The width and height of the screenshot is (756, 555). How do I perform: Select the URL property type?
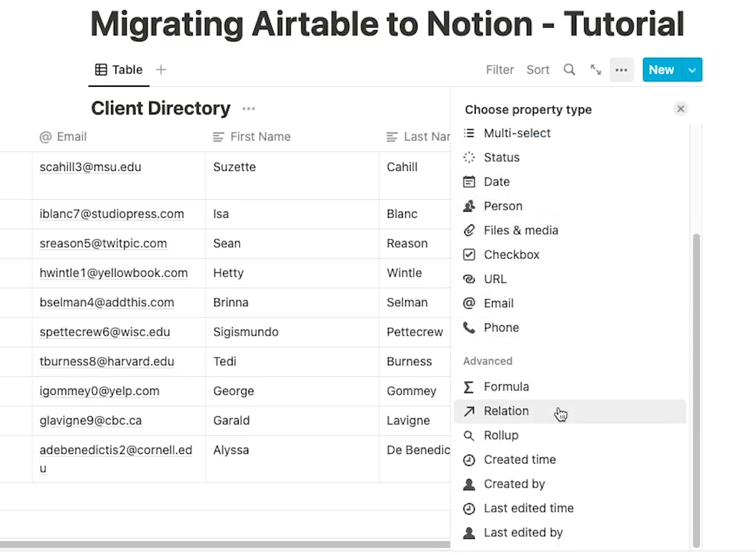point(570,279)
